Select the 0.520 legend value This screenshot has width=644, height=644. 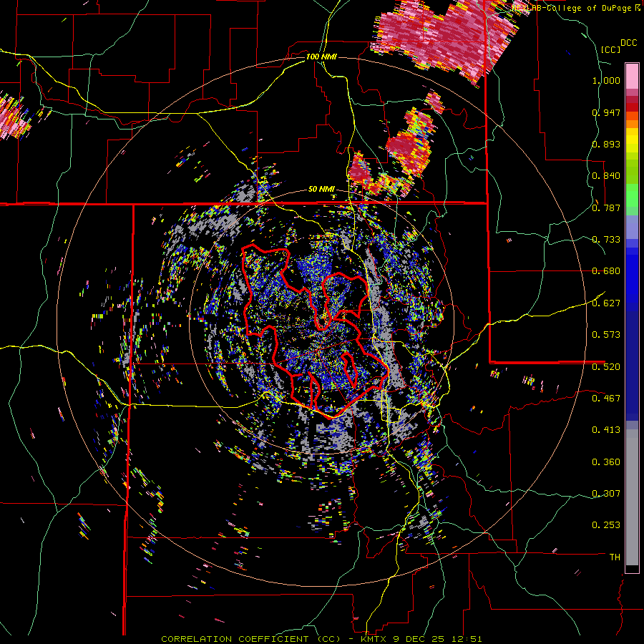point(606,366)
